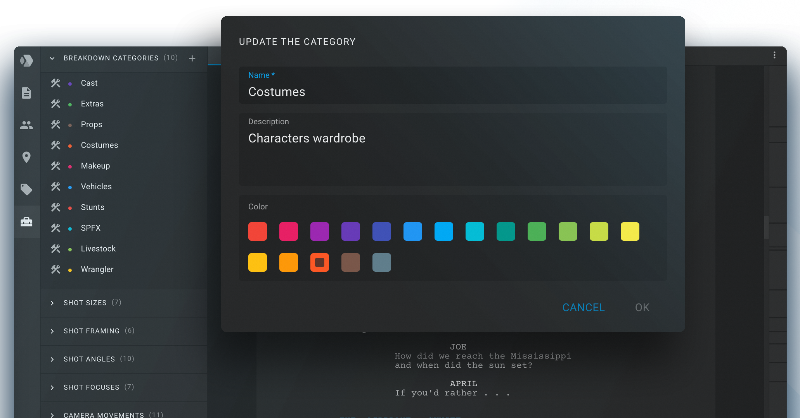Pick the teal color swatch

(506, 231)
